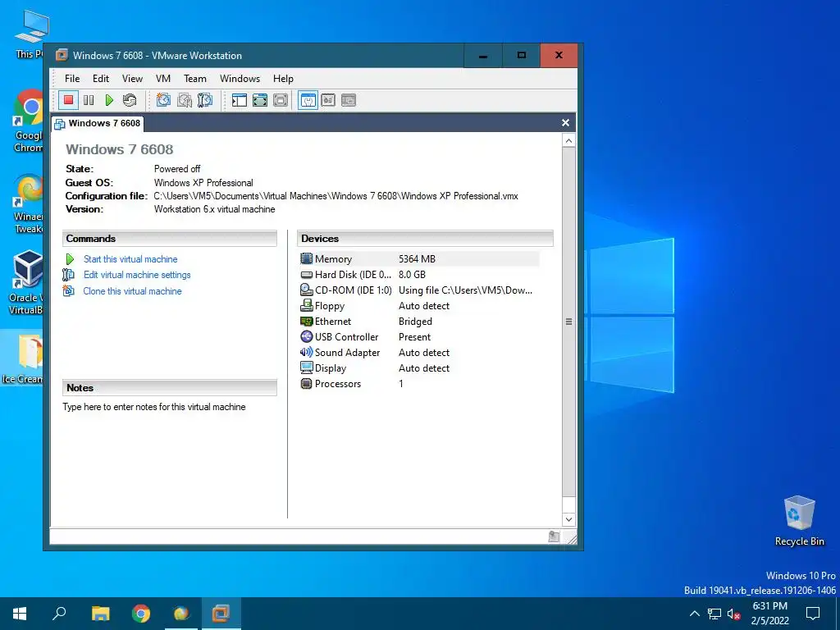Click the Devices section header
Image resolution: width=840 pixels, height=630 pixels.
pyautogui.click(x=426, y=239)
